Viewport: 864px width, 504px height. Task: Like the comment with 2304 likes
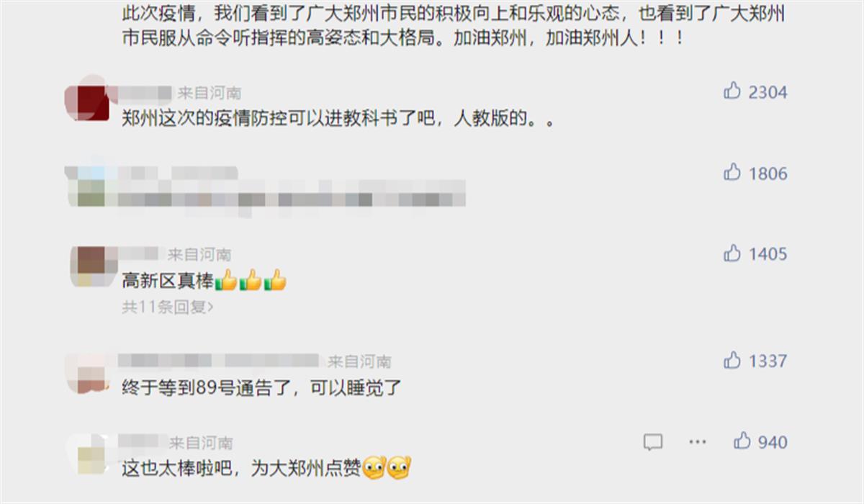click(x=732, y=91)
